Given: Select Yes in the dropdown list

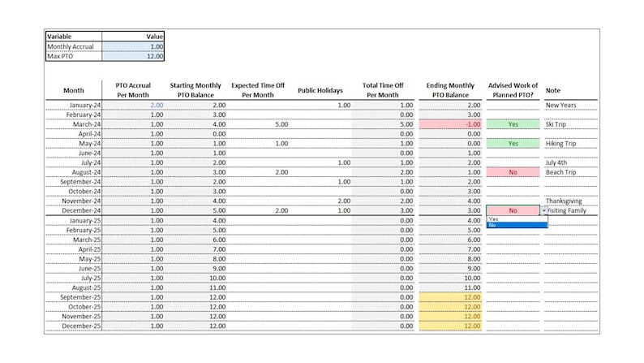Looking at the screenshot, I should [x=517, y=219].
